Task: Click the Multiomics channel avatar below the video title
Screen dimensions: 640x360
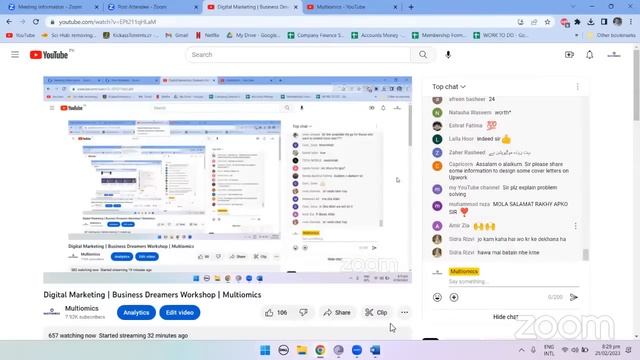Action: pyautogui.click(x=51, y=312)
